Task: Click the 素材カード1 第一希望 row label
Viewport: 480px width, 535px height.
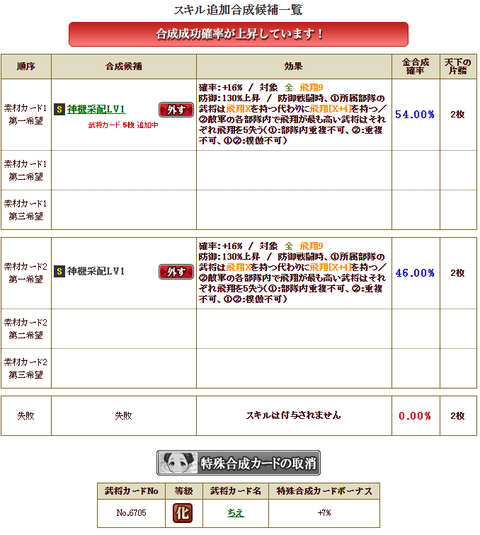Action: click(x=26, y=114)
